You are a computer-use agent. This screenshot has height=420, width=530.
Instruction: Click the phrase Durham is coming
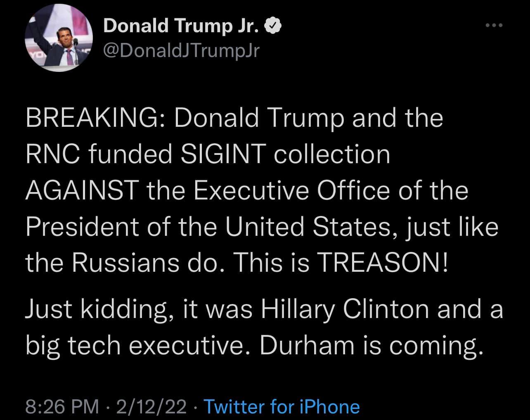(371, 346)
